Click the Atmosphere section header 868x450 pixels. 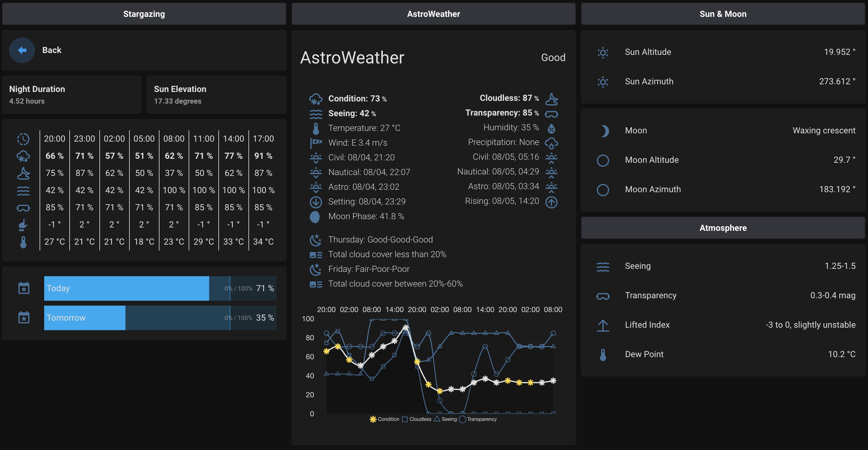723,228
